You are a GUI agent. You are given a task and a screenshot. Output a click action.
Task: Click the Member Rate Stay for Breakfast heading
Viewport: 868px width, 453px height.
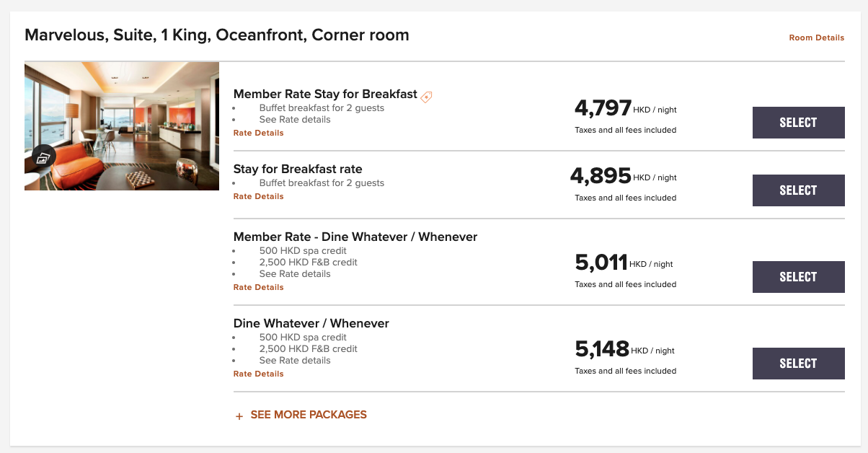(x=325, y=94)
